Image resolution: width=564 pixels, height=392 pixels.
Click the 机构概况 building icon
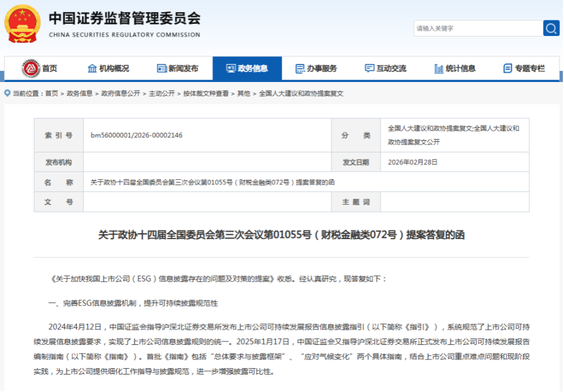tap(92, 69)
